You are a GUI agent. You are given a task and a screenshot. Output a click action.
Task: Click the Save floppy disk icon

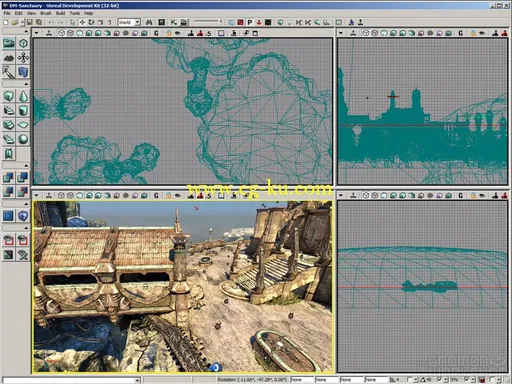point(30,22)
